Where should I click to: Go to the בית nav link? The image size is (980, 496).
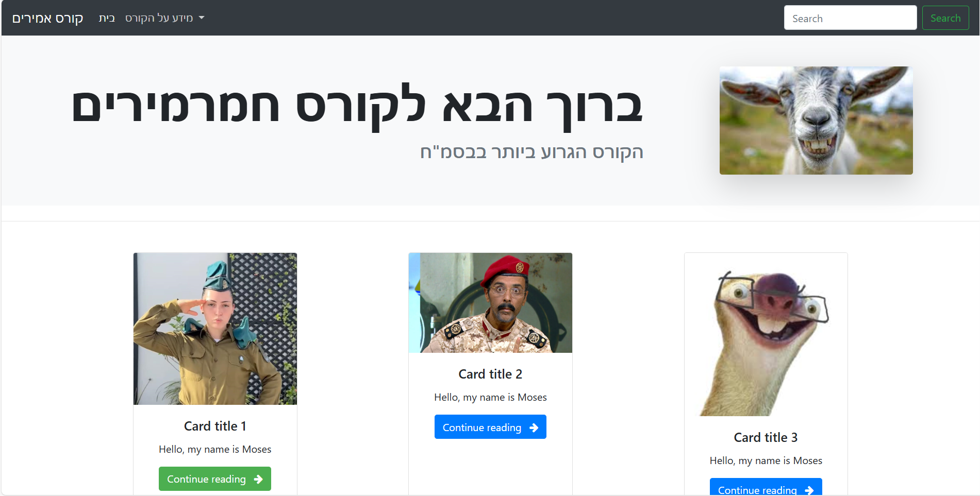pyautogui.click(x=107, y=18)
